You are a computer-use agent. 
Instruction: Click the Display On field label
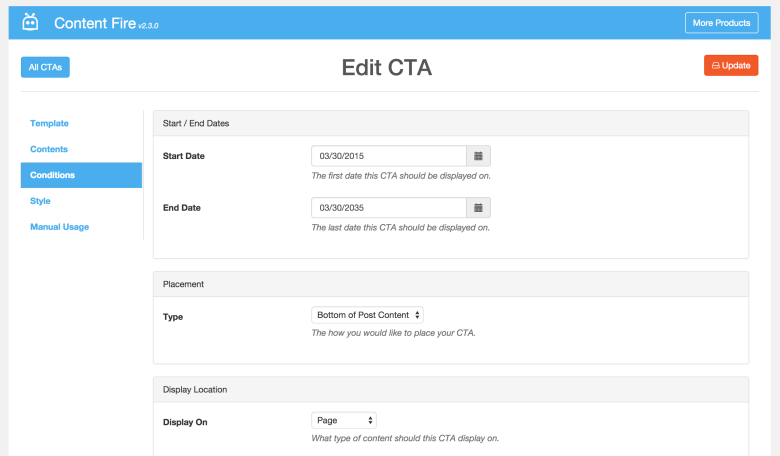pos(185,422)
